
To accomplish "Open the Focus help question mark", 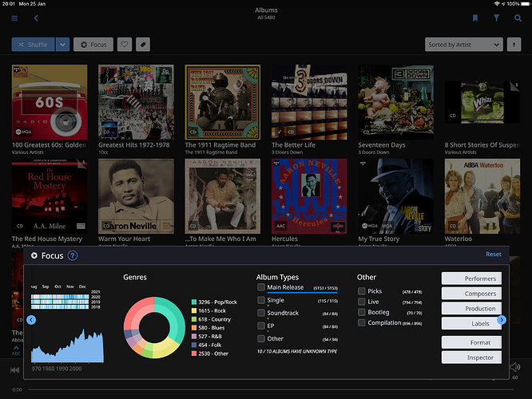I will pos(73,255).
